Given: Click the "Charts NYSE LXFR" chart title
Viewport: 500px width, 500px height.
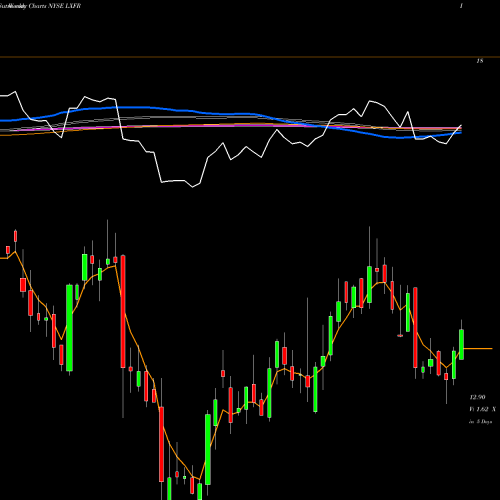Looking at the screenshot, I should pyautogui.click(x=55, y=6).
